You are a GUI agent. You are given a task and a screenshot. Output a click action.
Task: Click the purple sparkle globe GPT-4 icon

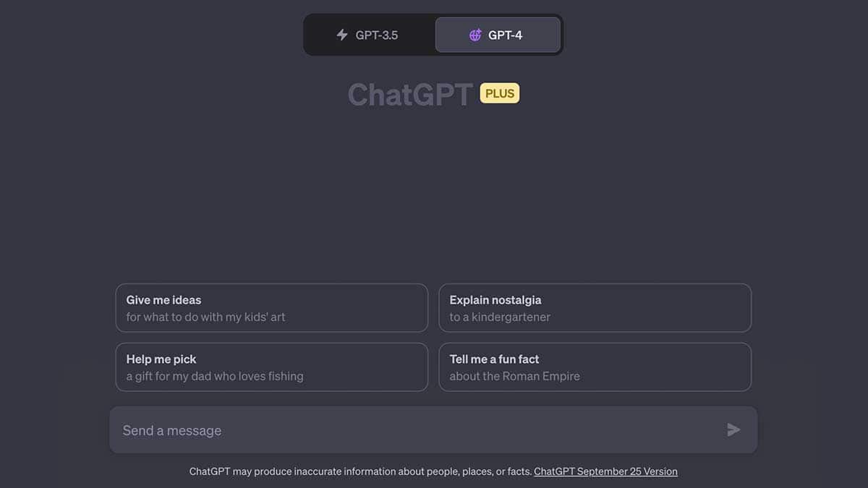[x=475, y=35]
